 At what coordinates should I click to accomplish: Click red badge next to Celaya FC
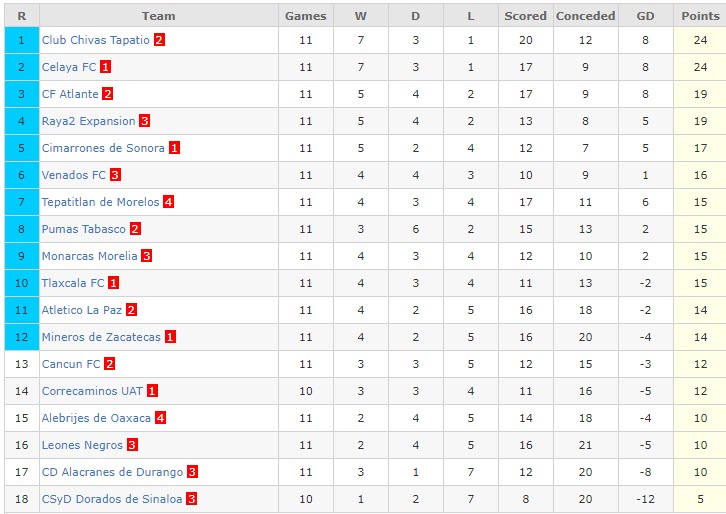106,67
